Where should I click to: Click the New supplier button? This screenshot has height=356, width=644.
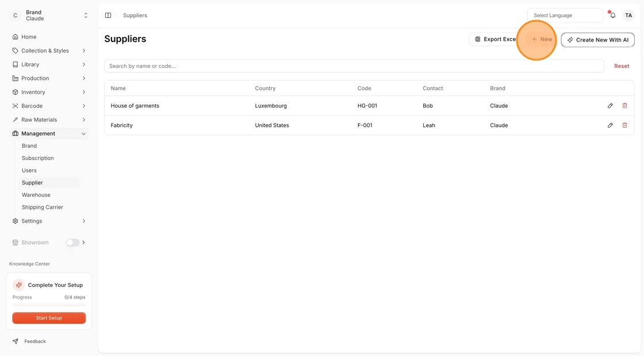pyautogui.click(x=542, y=40)
